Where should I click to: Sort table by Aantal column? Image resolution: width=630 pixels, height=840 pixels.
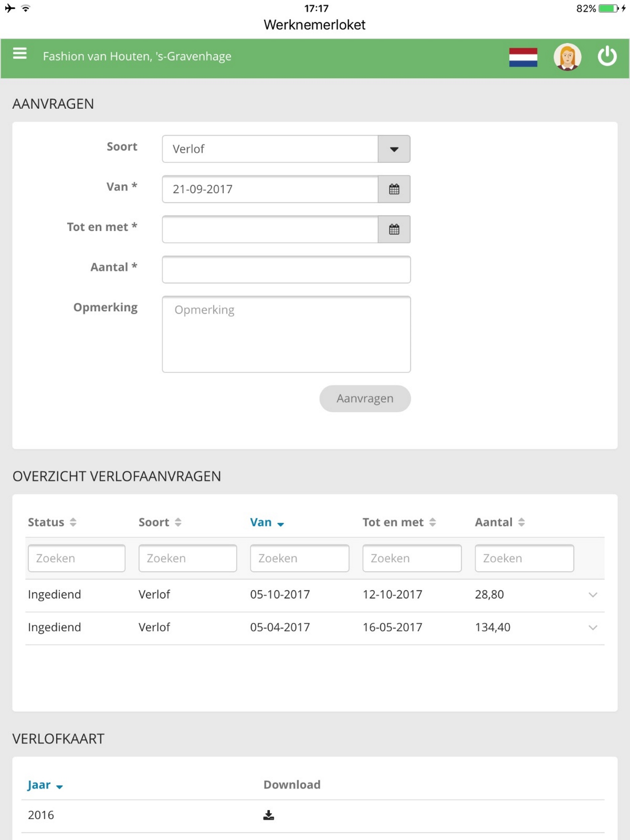500,522
